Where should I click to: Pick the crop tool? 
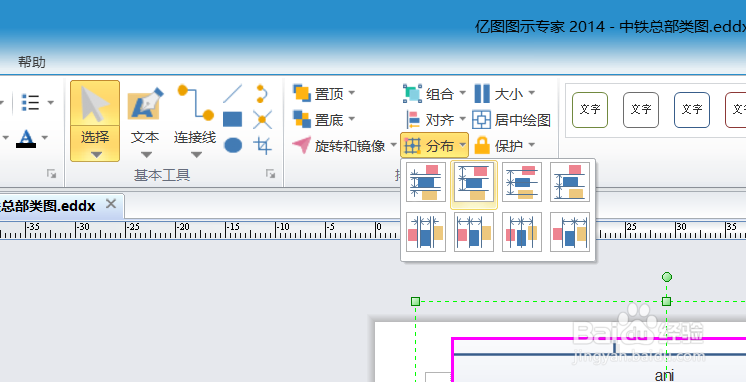262,145
